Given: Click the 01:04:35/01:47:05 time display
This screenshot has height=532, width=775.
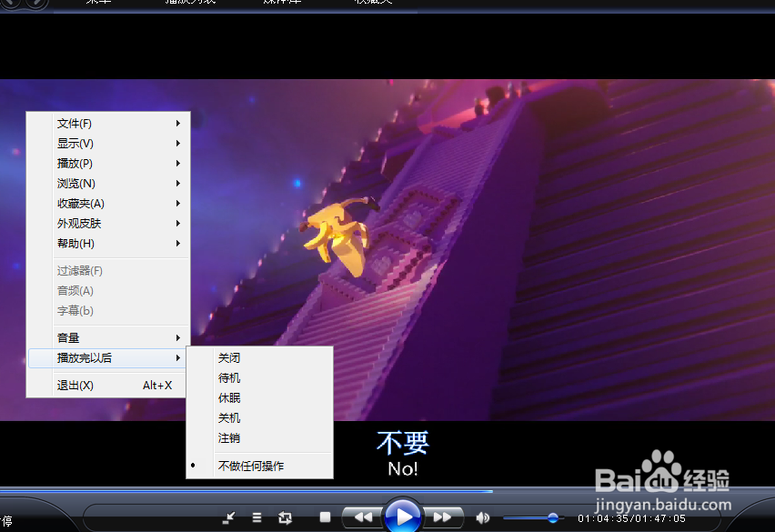Looking at the screenshot, I should pyautogui.click(x=631, y=518).
